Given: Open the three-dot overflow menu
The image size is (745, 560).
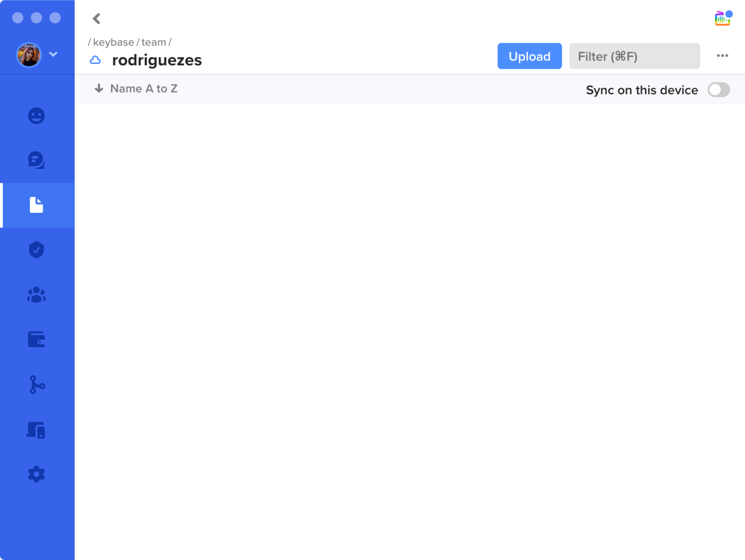Looking at the screenshot, I should point(722,56).
